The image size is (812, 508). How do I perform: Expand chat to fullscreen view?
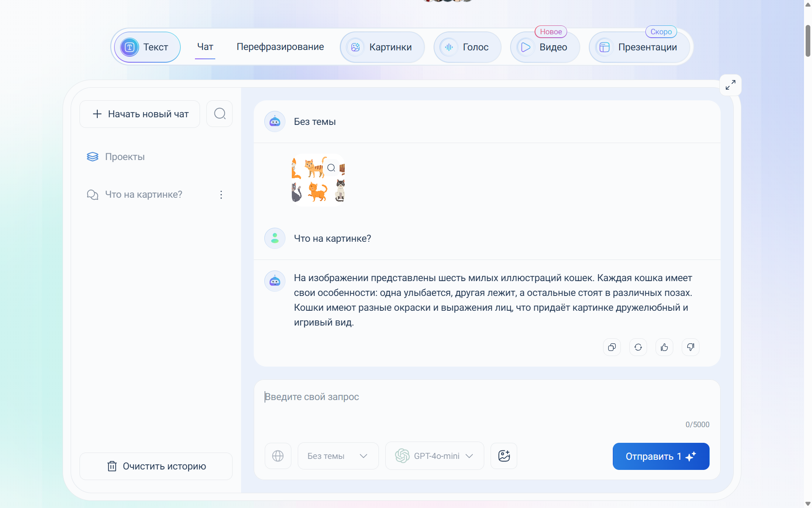point(730,85)
